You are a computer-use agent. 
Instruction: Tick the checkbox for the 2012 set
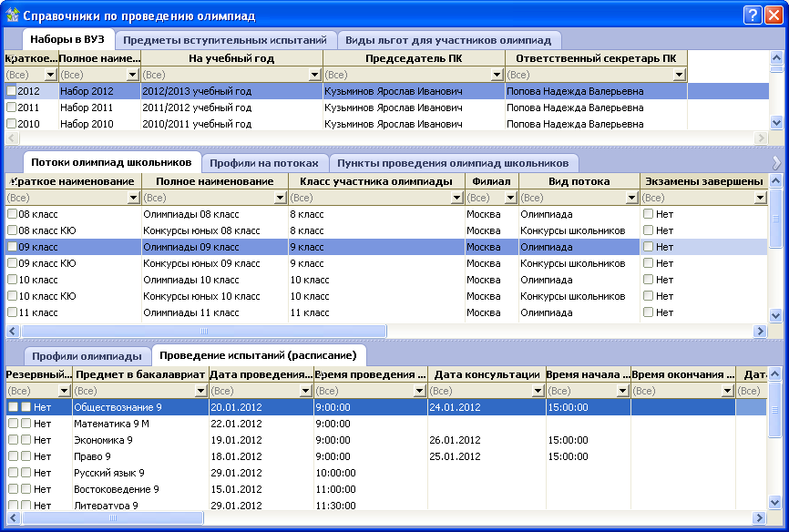[x=12, y=90]
